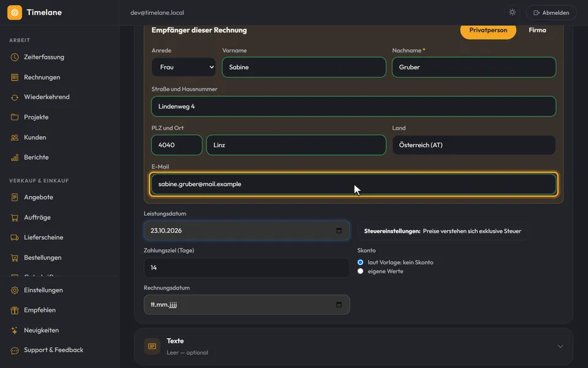Switch recipient type to Privatperson
The width and height of the screenshot is (588, 368).
tap(488, 30)
